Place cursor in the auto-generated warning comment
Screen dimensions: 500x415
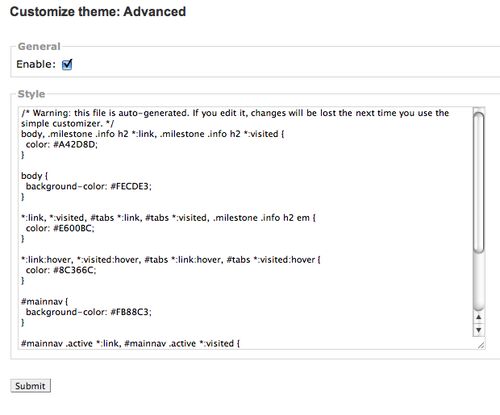[x=235, y=118]
